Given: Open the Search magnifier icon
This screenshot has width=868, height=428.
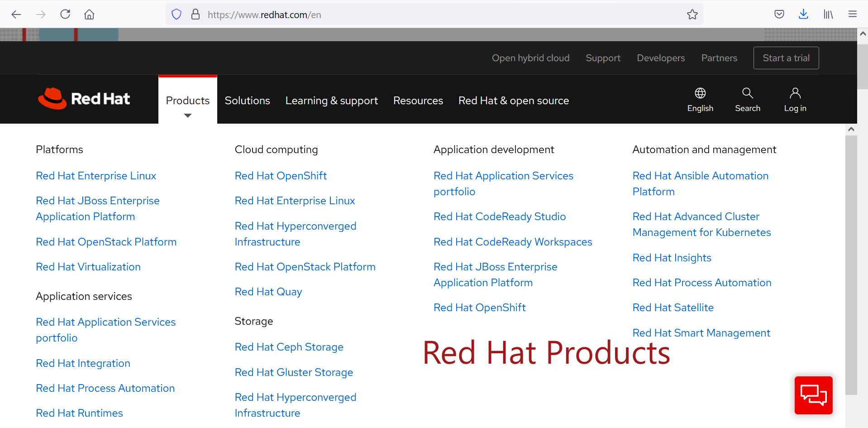Looking at the screenshot, I should 747,94.
